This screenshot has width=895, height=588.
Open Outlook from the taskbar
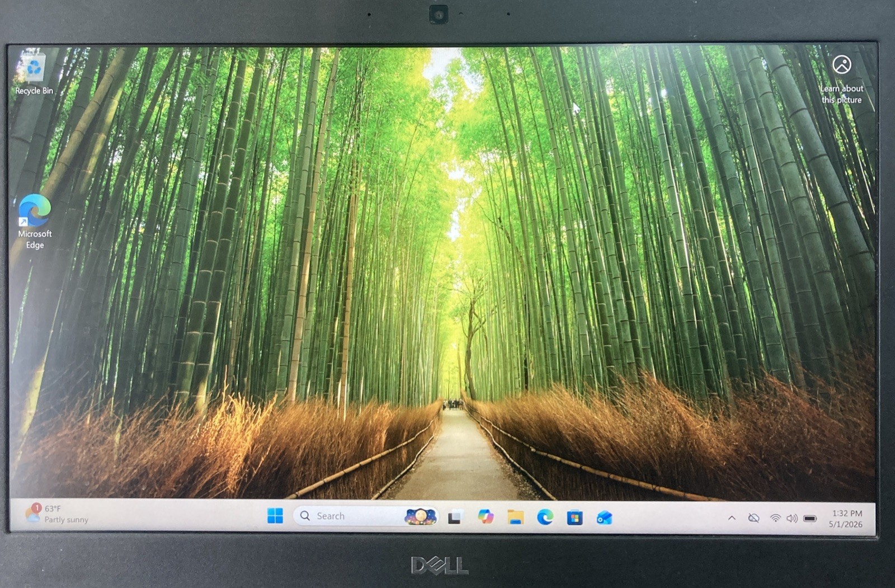pos(604,518)
